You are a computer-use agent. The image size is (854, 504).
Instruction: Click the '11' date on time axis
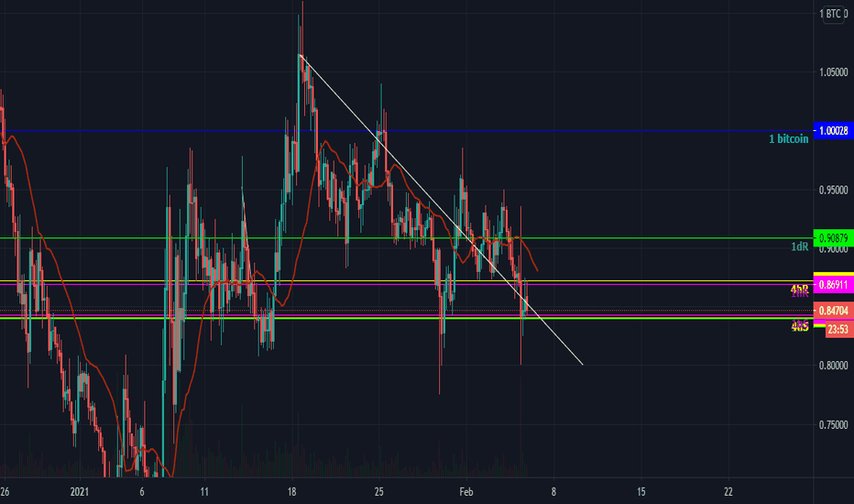tap(204, 492)
